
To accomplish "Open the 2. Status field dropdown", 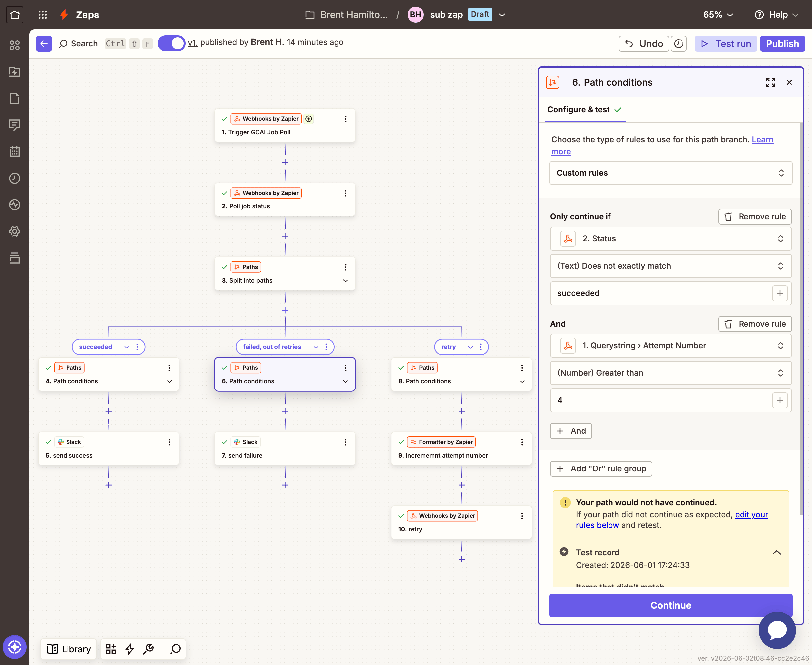I will click(x=670, y=239).
